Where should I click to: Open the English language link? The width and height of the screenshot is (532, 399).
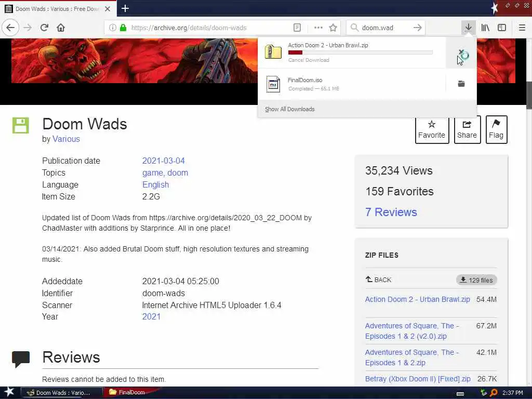click(x=155, y=184)
